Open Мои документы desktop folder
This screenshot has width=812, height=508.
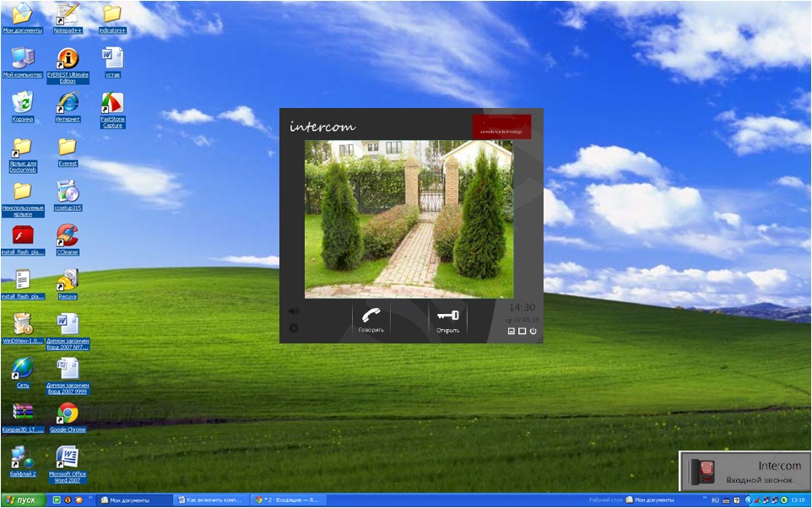(x=22, y=19)
